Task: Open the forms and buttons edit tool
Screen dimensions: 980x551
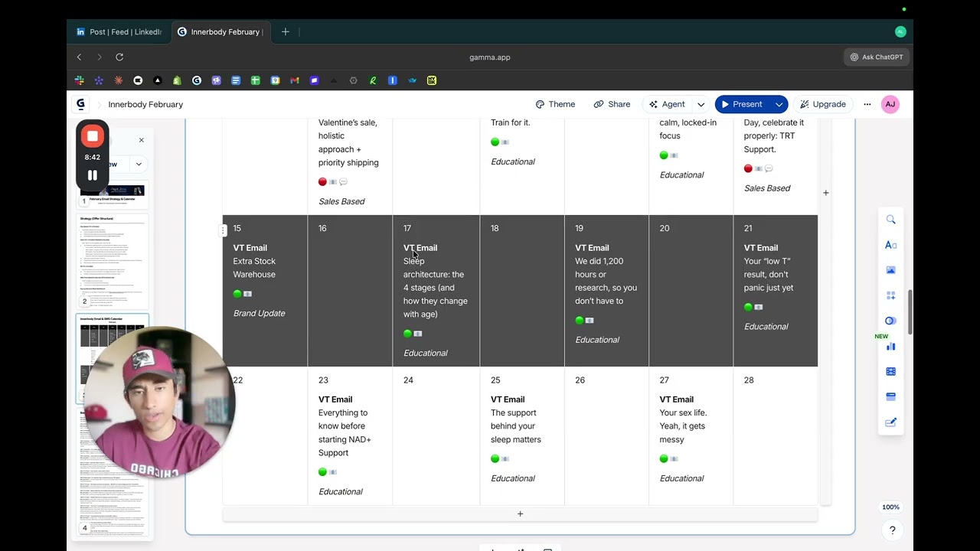Action: click(x=890, y=422)
